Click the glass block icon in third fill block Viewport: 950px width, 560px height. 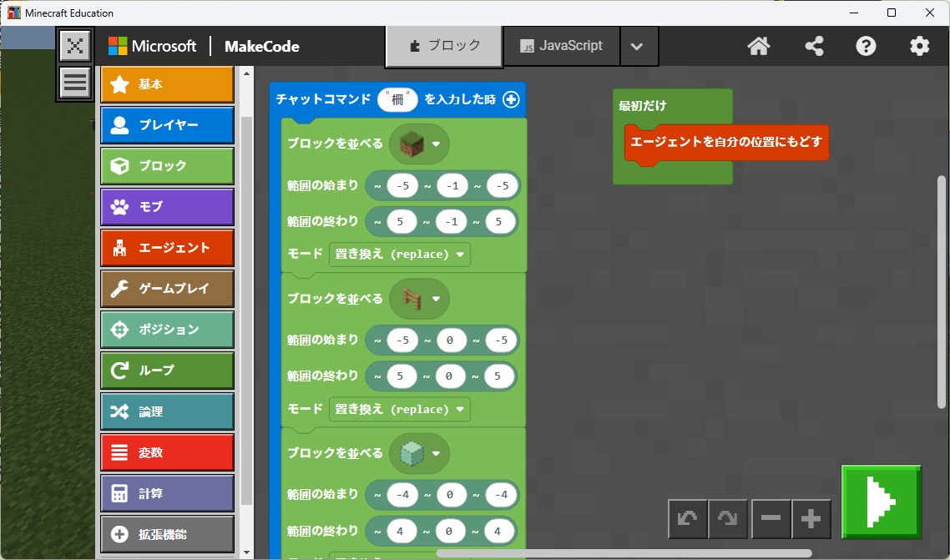tap(412, 453)
